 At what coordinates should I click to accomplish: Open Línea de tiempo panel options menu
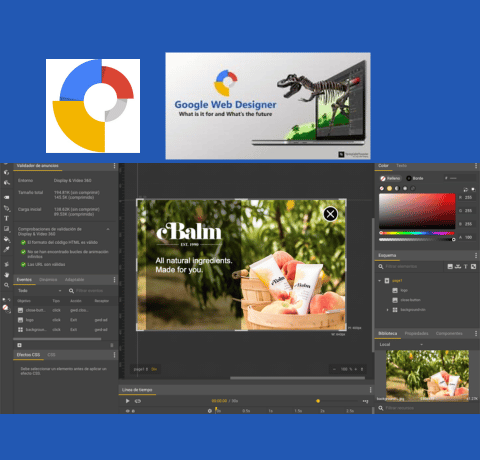click(x=370, y=390)
